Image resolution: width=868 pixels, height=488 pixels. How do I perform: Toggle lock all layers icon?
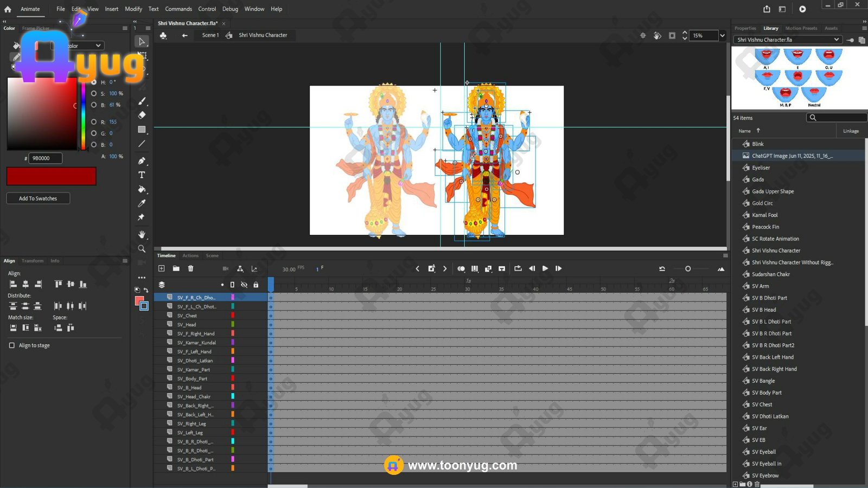pyautogui.click(x=256, y=285)
